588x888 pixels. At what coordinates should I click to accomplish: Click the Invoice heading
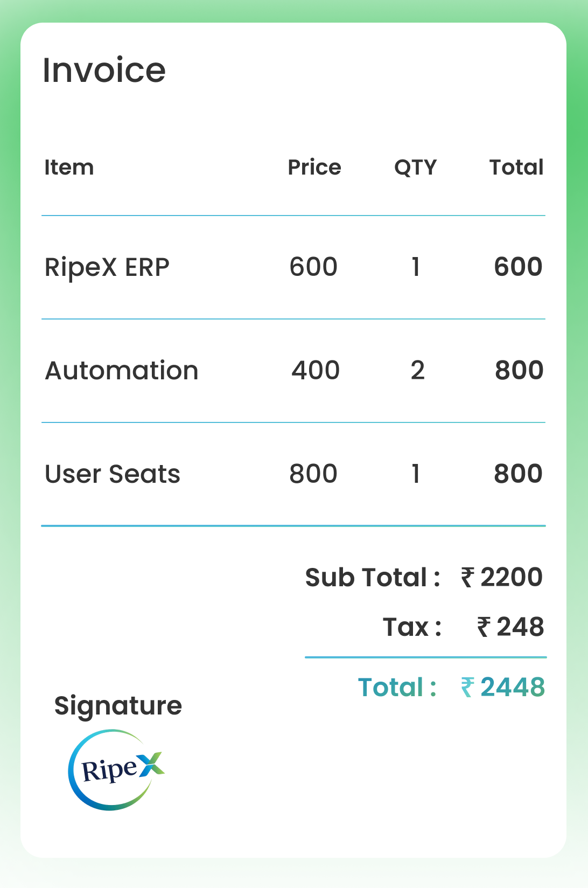point(104,70)
